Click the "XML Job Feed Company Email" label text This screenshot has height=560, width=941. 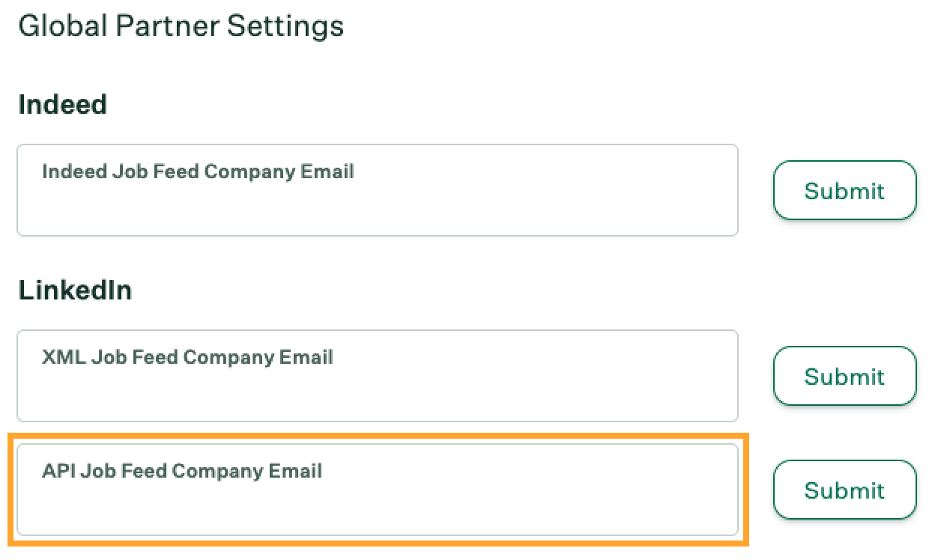click(x=187, y=357)
